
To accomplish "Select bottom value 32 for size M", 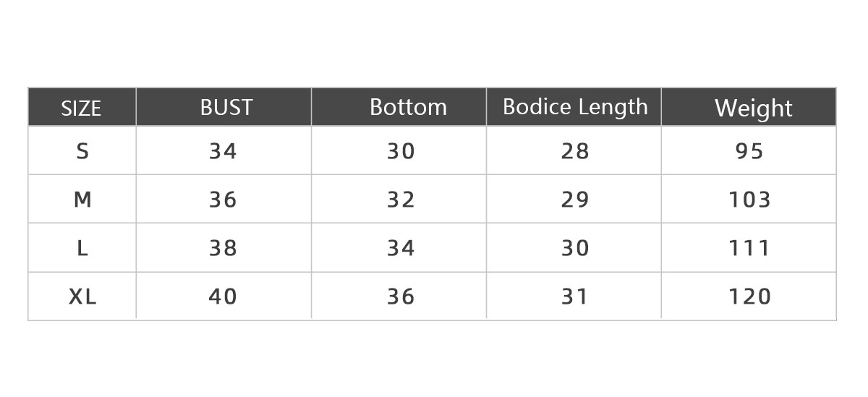I will (x=401, y=200).
